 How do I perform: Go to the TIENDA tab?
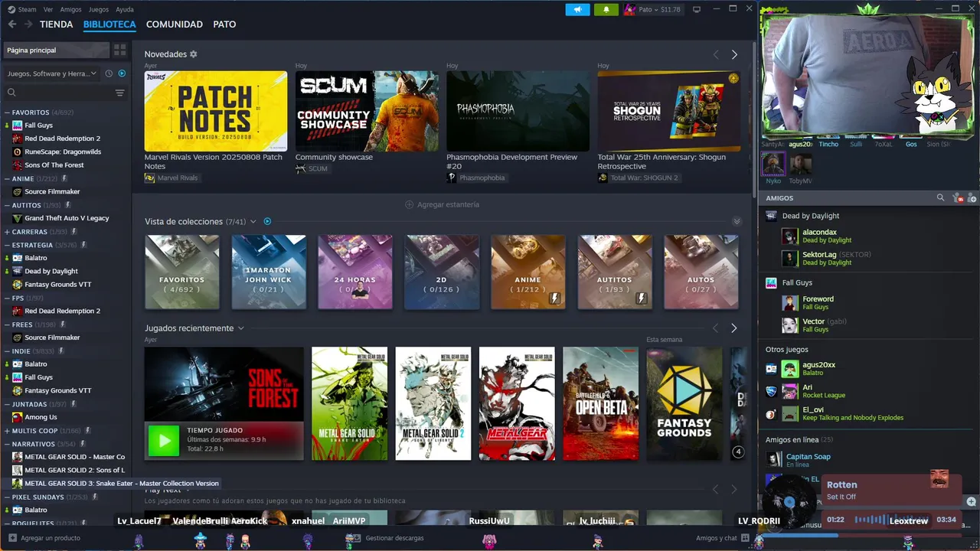click(57, 24)
